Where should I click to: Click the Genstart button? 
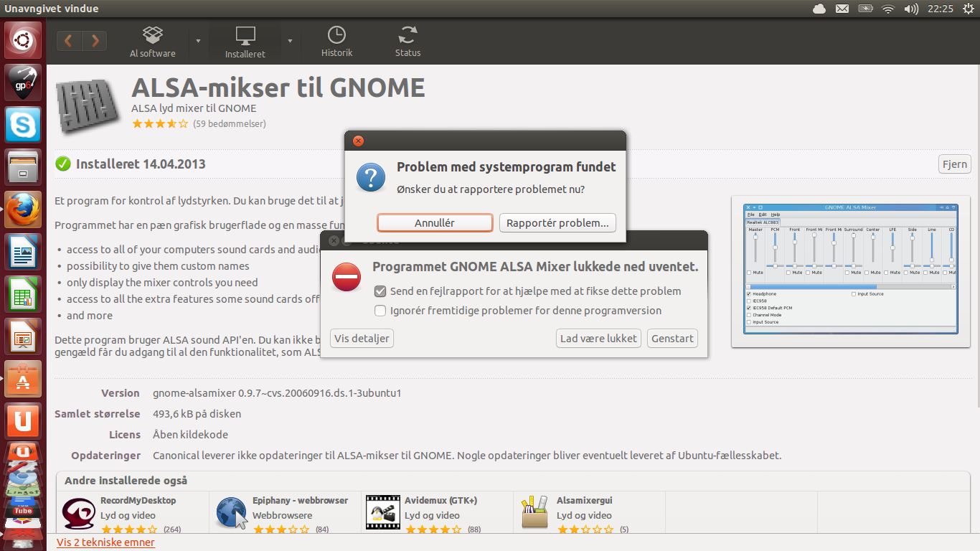tap(672, 338)
